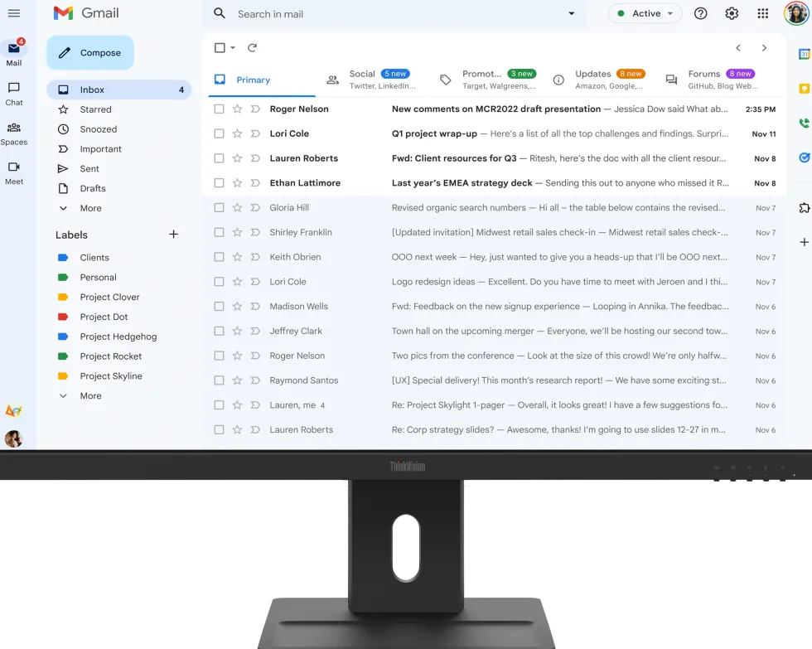
Task: Click the refresh icon above the inbox
Action: [x=252, y=47]
